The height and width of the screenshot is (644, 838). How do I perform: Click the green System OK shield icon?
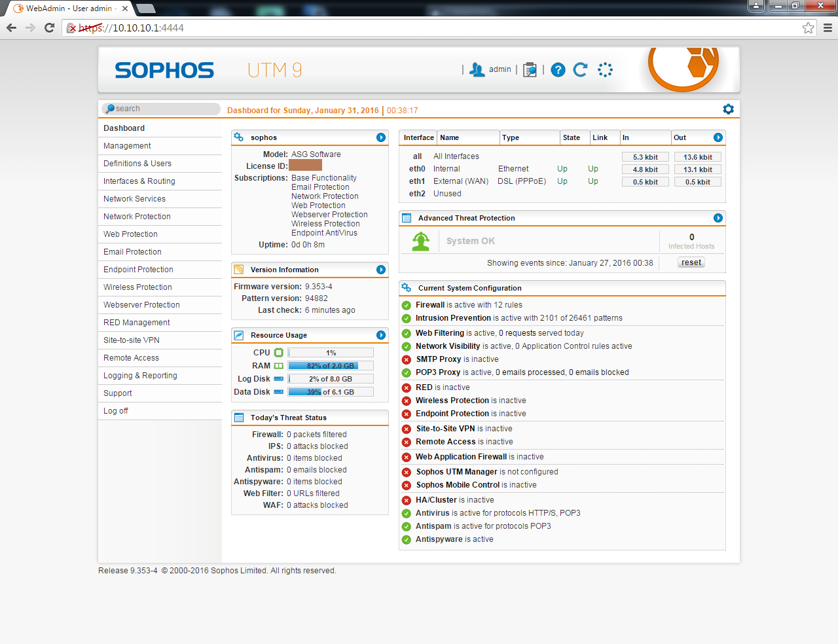click(x=421, y=241)
